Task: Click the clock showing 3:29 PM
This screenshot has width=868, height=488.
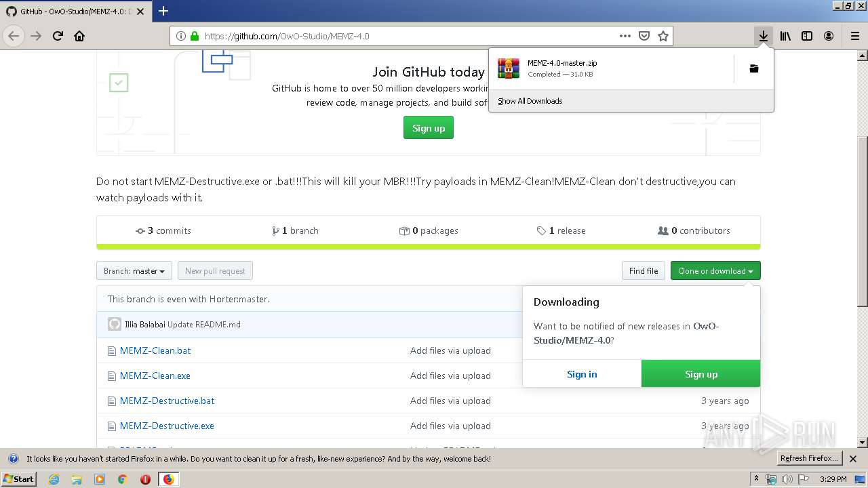Action: click(x=833, y=479)
